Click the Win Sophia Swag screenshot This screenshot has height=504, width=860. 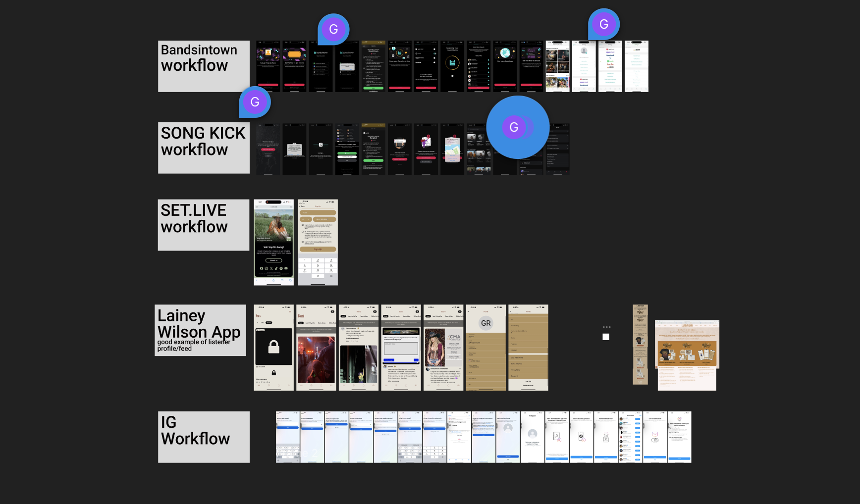pos(273,242)
